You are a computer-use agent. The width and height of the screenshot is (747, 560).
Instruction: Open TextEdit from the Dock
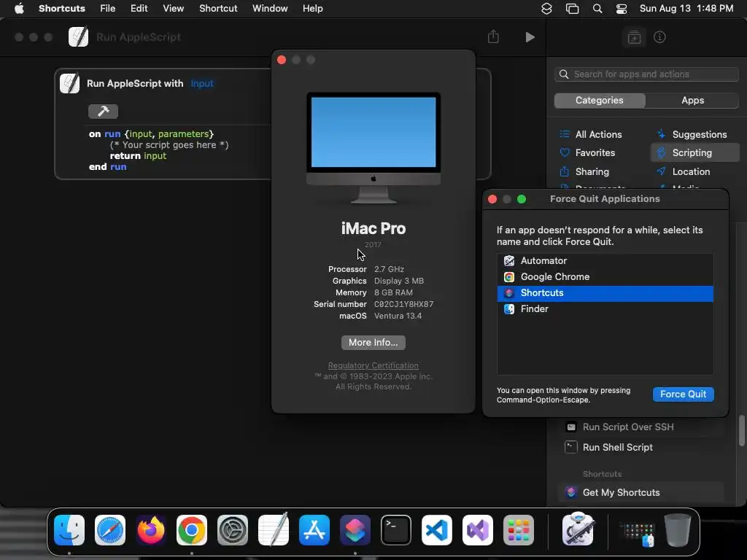click(274, 529)
